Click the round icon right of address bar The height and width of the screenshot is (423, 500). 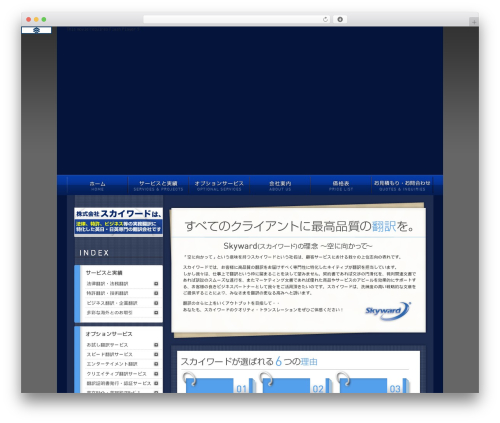click(340, 19)
